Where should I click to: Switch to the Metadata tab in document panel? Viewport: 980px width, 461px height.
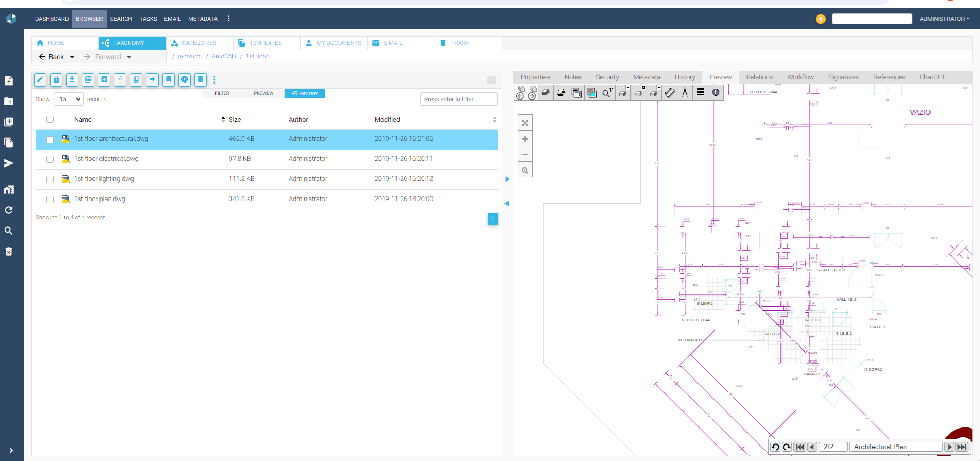646,77
